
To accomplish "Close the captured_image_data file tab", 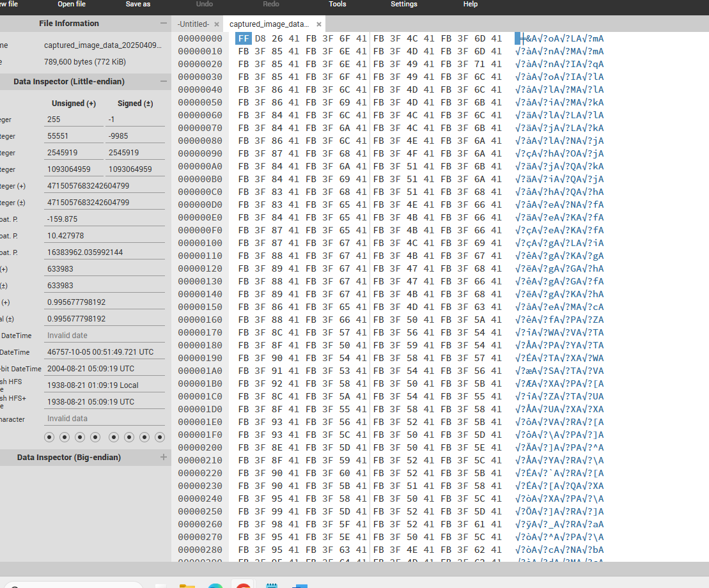I will [x=319, y=24].
